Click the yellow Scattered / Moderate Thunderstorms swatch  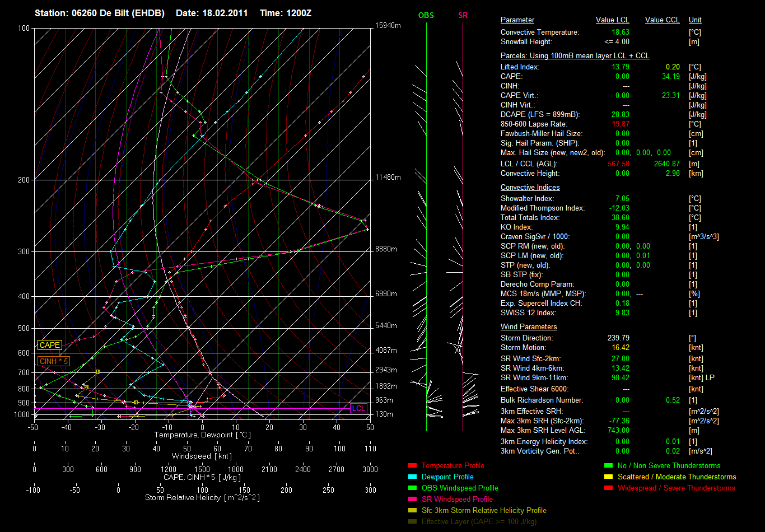tap(608, 477)
